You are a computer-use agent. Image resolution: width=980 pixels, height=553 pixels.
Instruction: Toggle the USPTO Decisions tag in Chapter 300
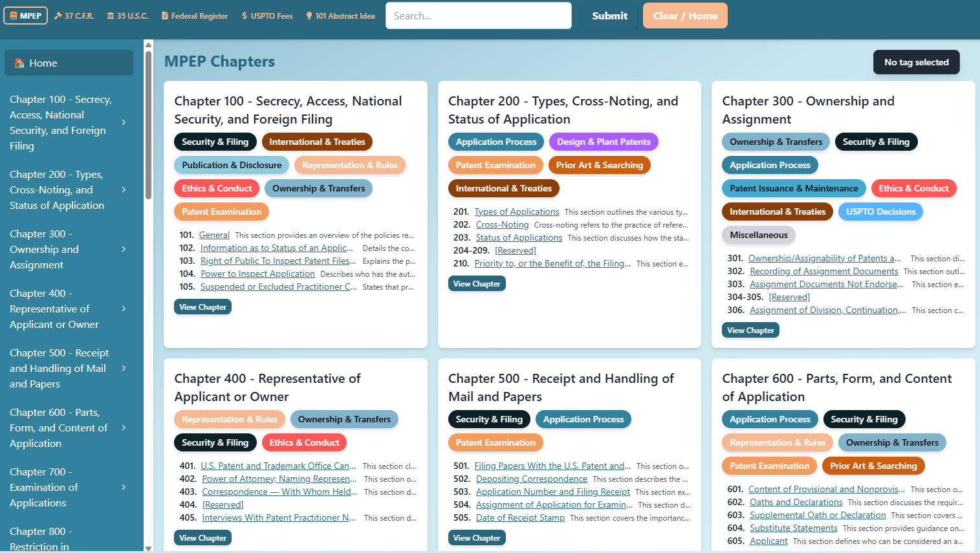880,211
